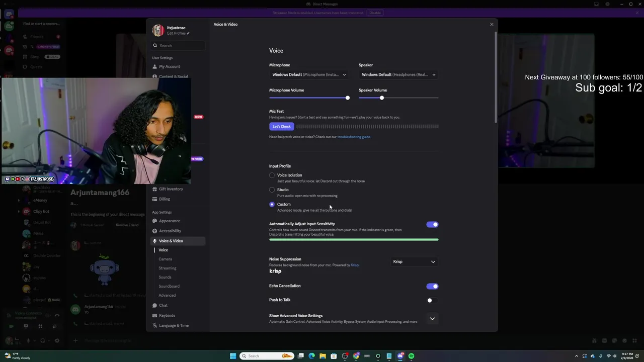This screenshot has height=362, width=644.
Task: Select the Custom input profile
Action: (x=272, y=204)
